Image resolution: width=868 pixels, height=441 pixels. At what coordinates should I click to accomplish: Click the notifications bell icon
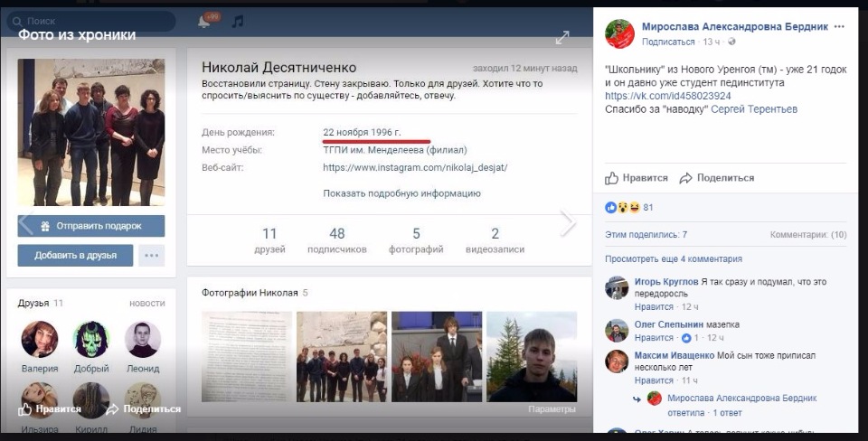coord(204,21)
